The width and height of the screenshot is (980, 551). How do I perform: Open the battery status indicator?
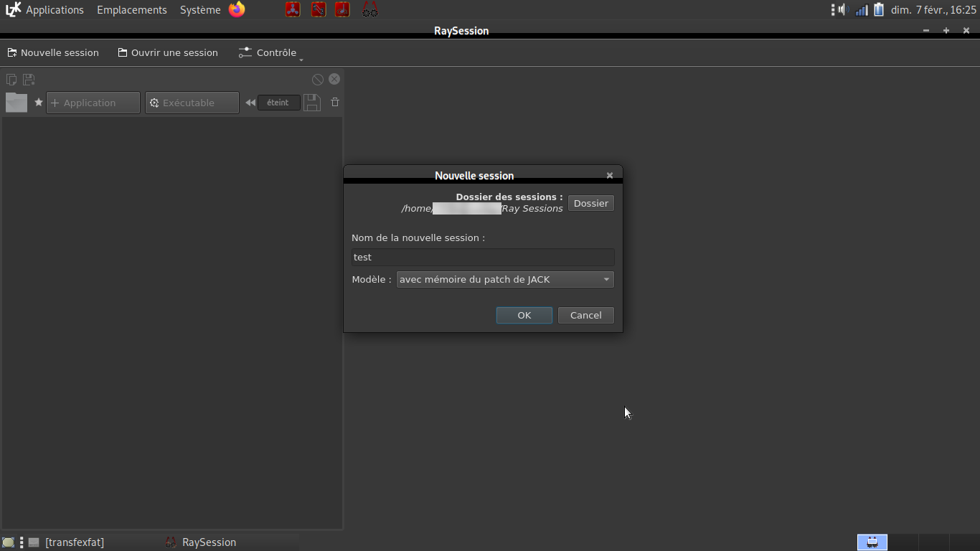[878, 9]
